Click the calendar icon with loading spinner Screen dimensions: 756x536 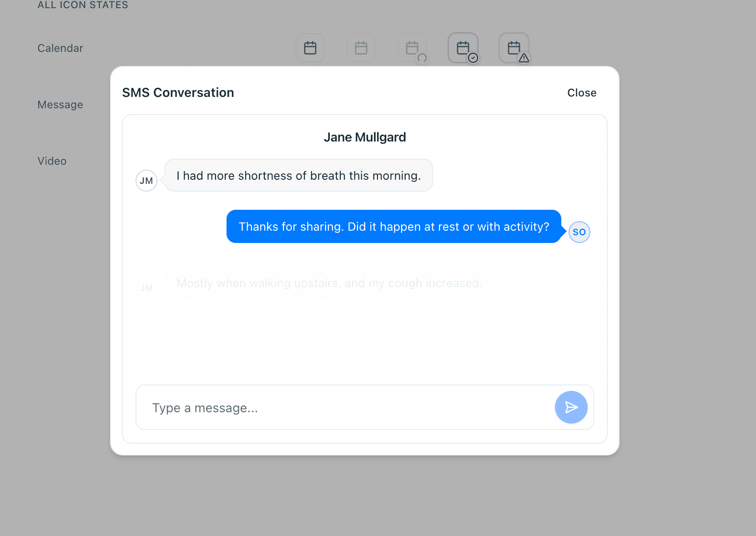(412, 48)
